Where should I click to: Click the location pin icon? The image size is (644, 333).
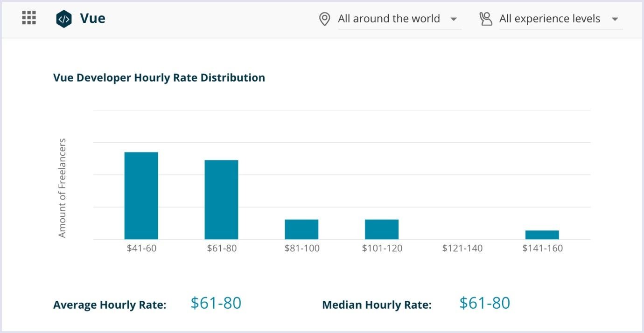pyautogui.click(x=324, y=19)
